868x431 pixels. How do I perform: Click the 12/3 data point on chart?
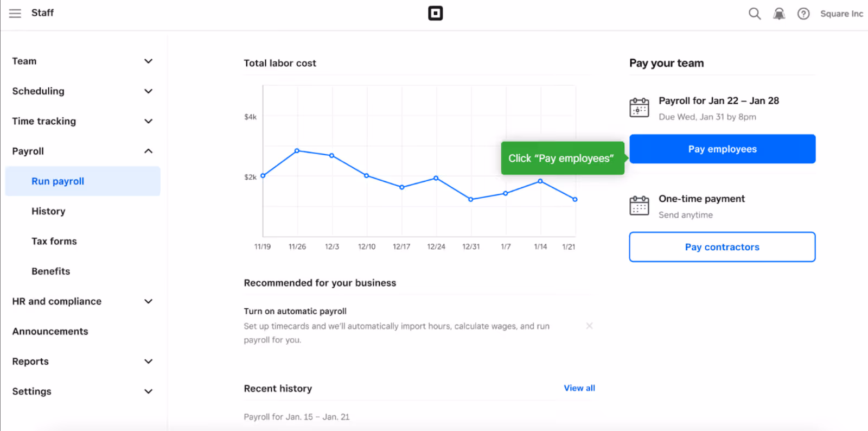pyautogui.click(x=331, y=156)
